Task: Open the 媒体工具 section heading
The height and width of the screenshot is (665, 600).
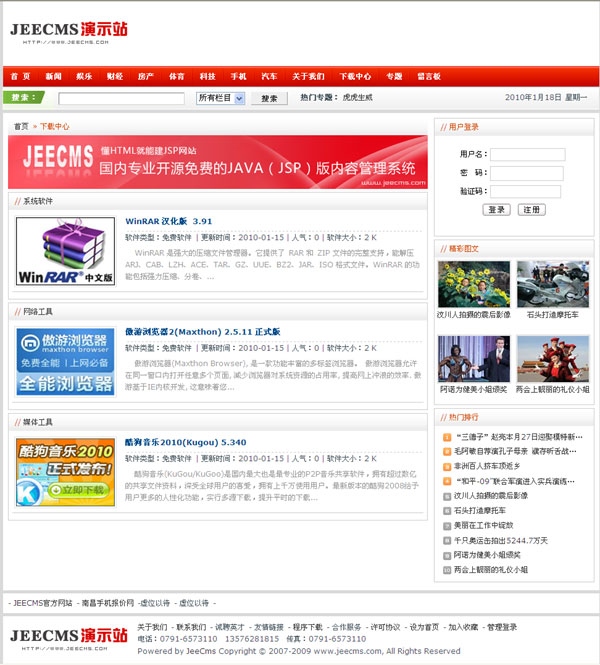Action: [38, 422]
